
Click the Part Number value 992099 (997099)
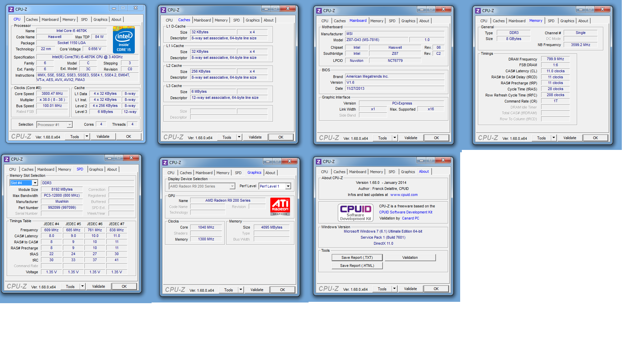(x=62, y=208)
